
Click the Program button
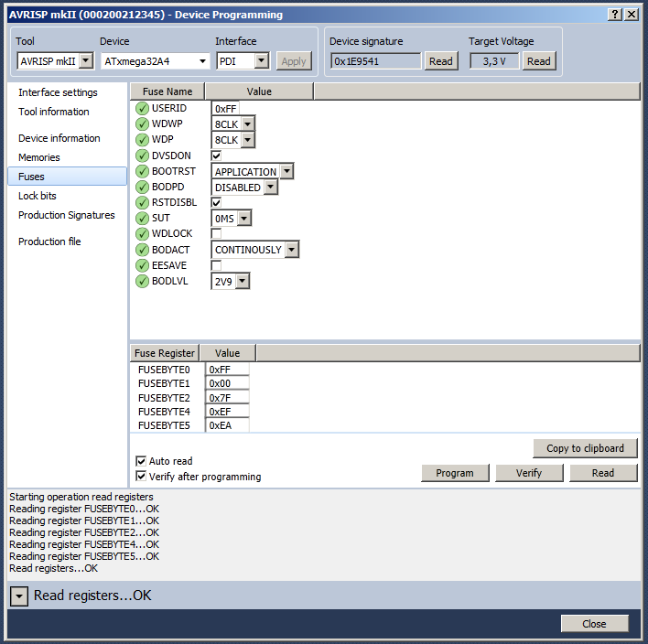[455, 473]
